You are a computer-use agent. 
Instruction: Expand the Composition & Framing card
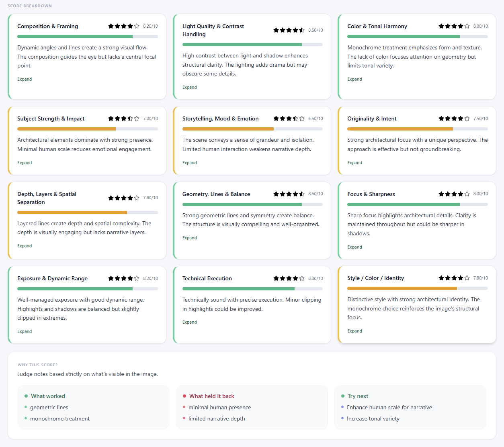click(25, 79)
